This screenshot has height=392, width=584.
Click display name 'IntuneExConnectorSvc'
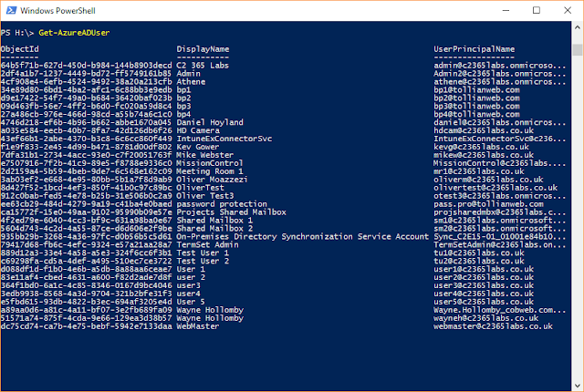click(x=224, y=139)
